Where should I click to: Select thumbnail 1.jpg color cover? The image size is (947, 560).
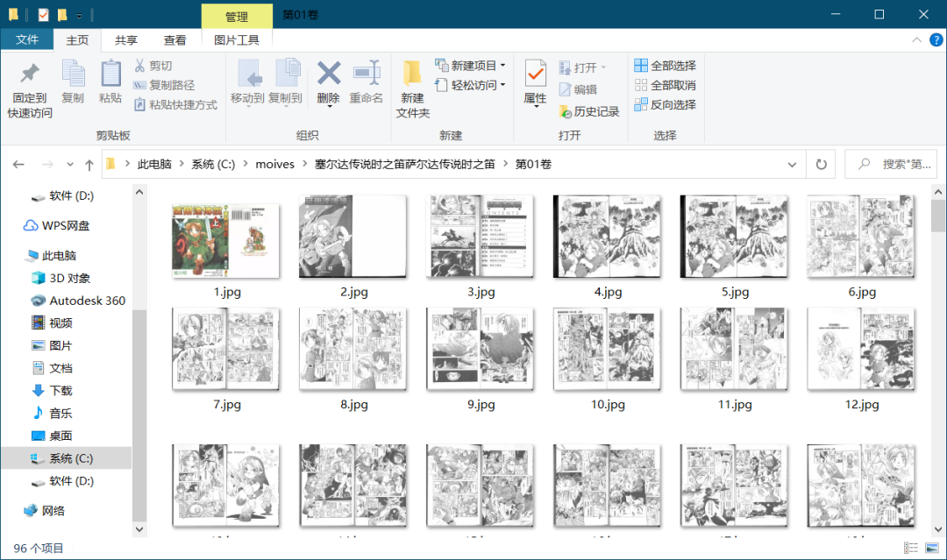pos(226,240)
